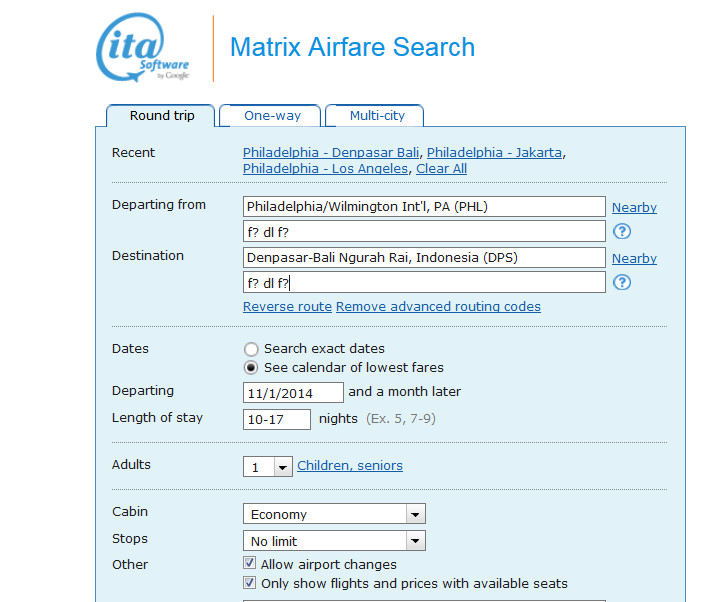Open the Cabin dropdown showing Economy

334,514
